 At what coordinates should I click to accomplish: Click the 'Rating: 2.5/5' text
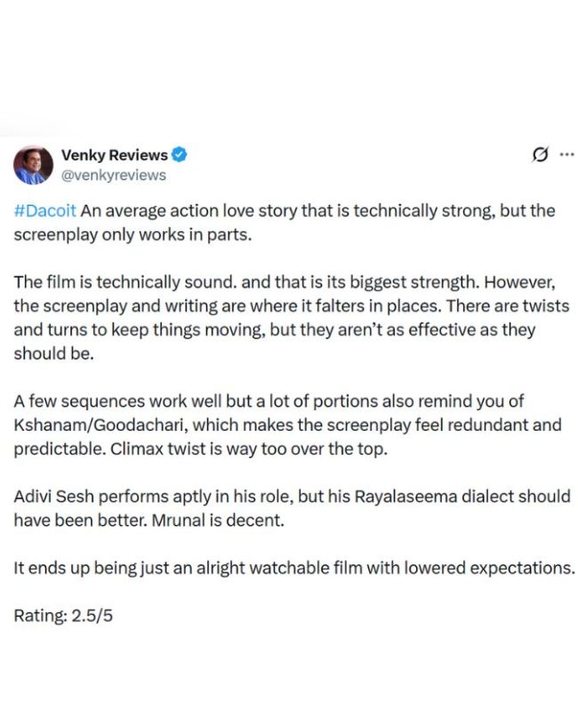[x=63, y=614]
